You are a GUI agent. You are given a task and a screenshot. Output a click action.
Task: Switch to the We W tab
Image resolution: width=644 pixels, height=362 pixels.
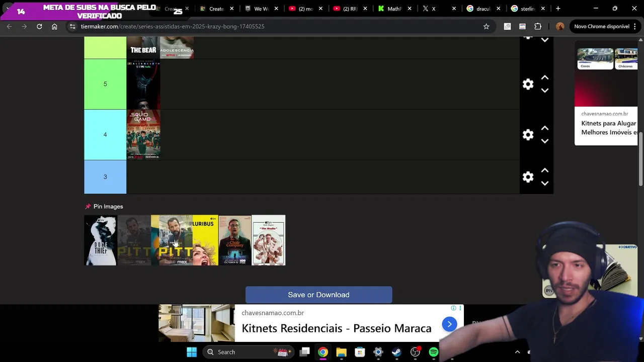coord(261,9)
